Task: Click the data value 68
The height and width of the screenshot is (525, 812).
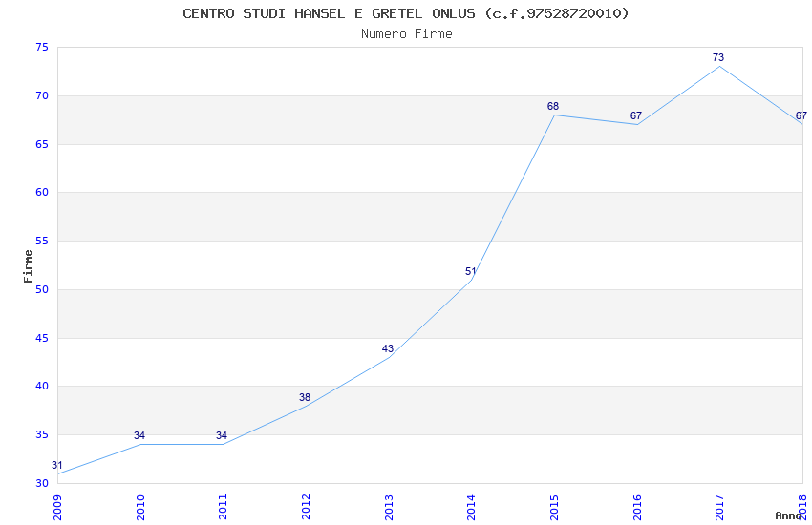Action: click(553, 106)
